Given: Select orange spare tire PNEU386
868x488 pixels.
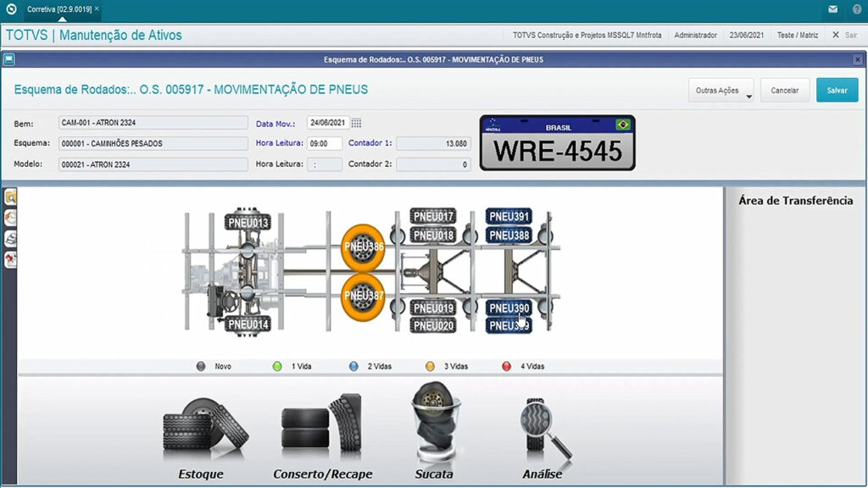Looking at the screenshot, I should point(363,247).
